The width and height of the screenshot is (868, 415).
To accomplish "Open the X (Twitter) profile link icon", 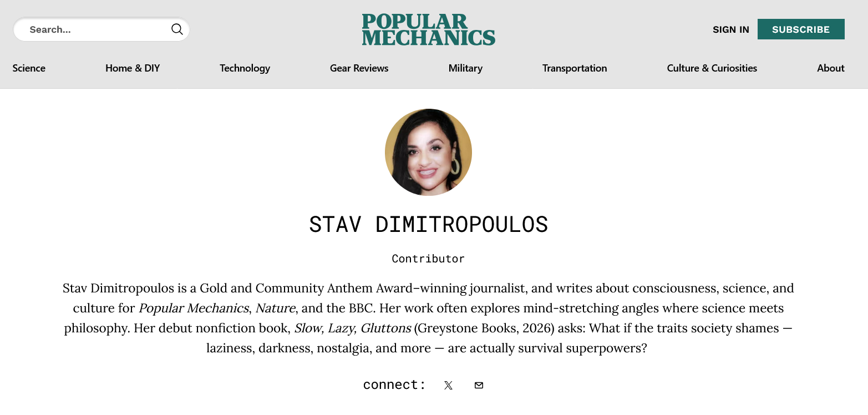I will click(448, 385).
